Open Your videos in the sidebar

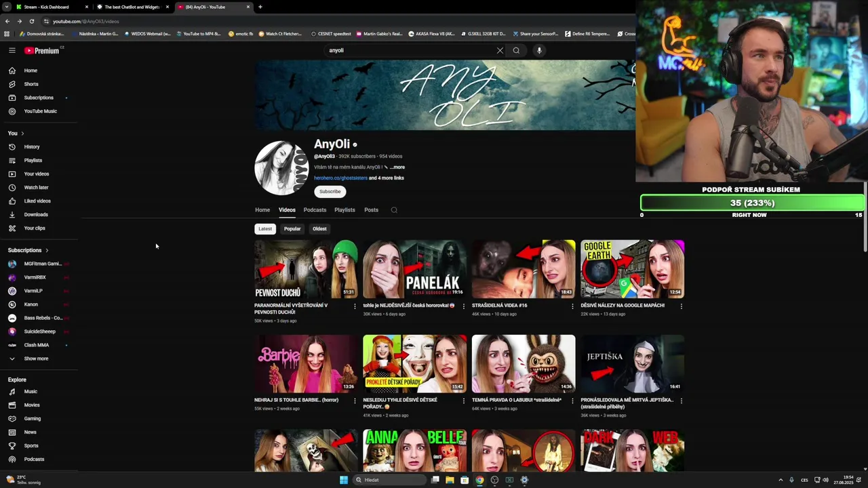(36, 174)
